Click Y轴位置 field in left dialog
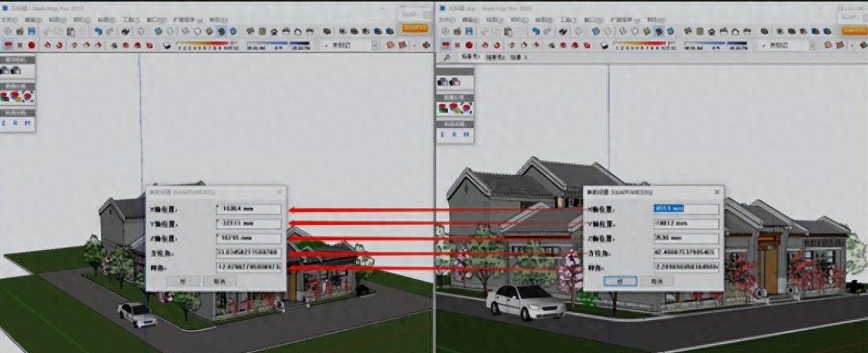Screen dimensions: 868x353 [248, 223]
